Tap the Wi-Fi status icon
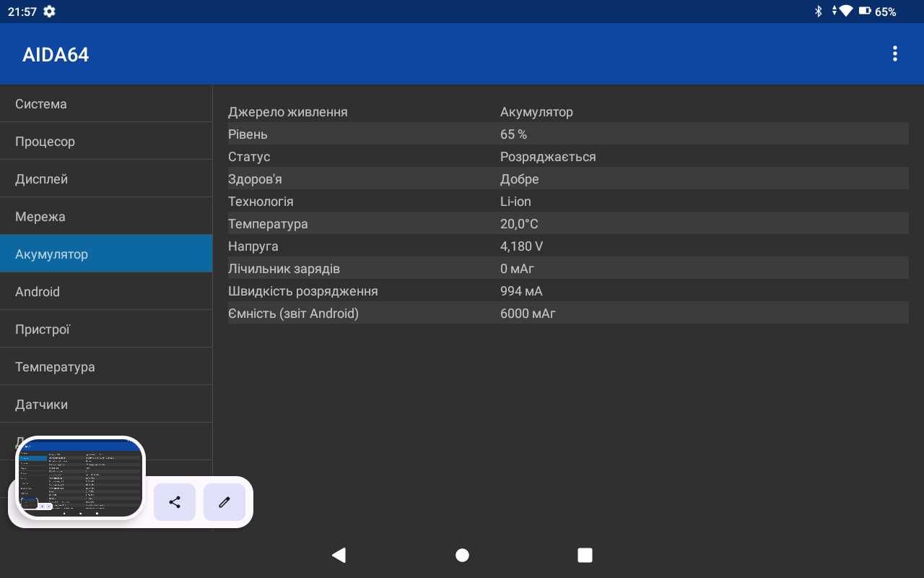Viewport: 924px width, 578px height. 845,12
